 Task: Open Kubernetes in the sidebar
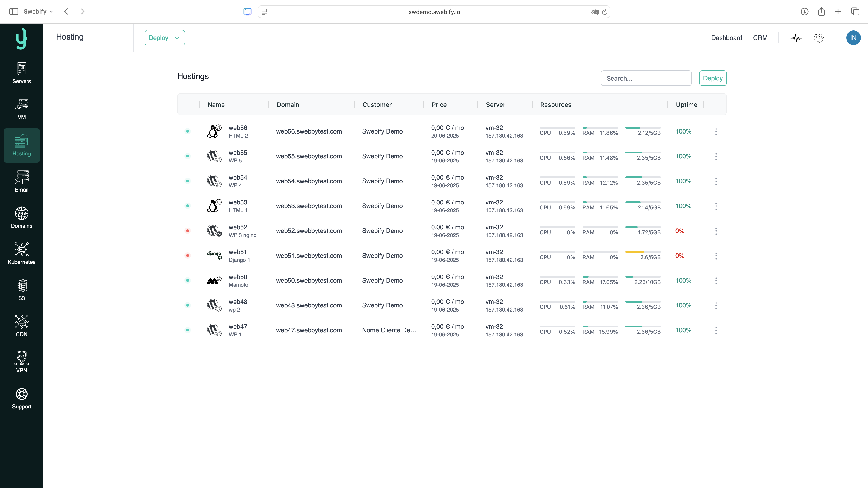[21, 253]
